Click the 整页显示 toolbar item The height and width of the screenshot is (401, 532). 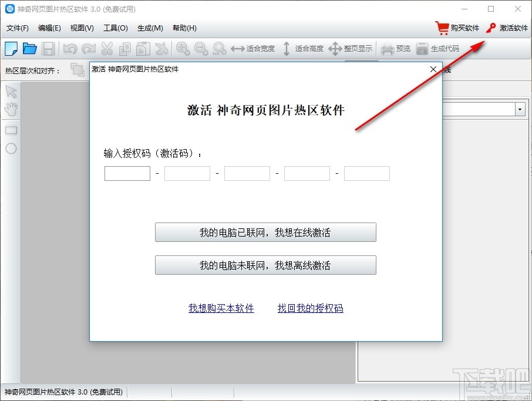tap(347, 48)
